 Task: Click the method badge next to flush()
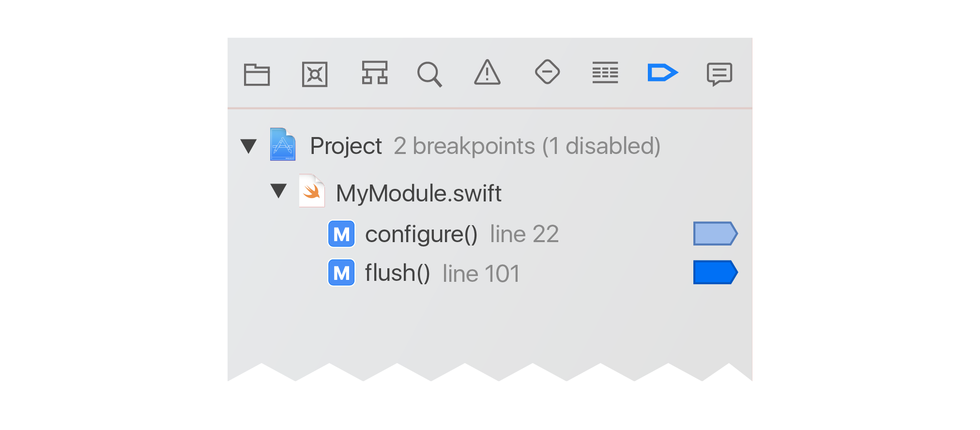[x=341, y=273]
